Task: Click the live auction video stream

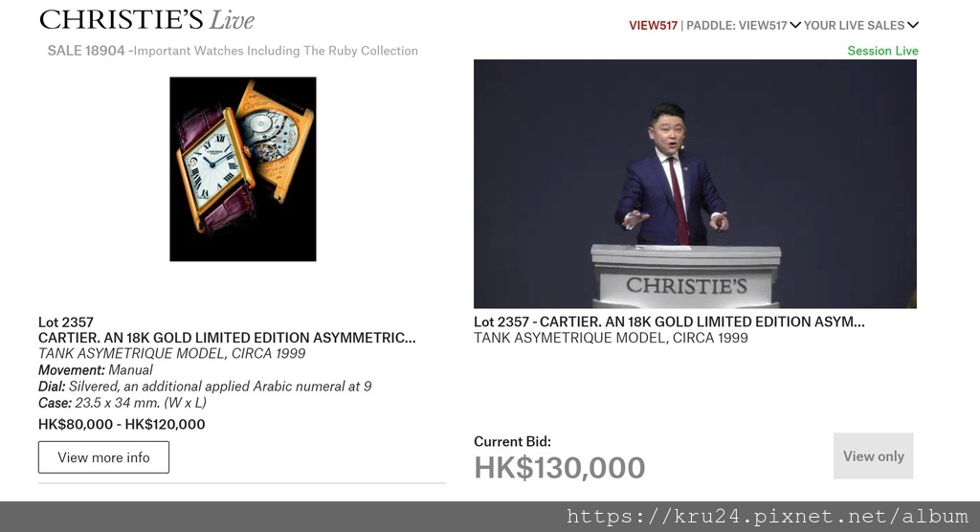Action: 695,184
